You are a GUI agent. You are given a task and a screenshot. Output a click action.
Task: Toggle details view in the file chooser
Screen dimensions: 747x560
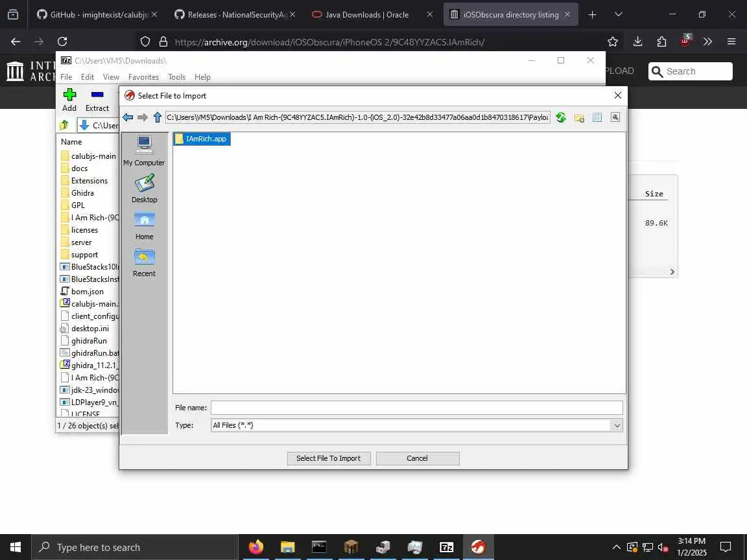click(x=597, y=117)
